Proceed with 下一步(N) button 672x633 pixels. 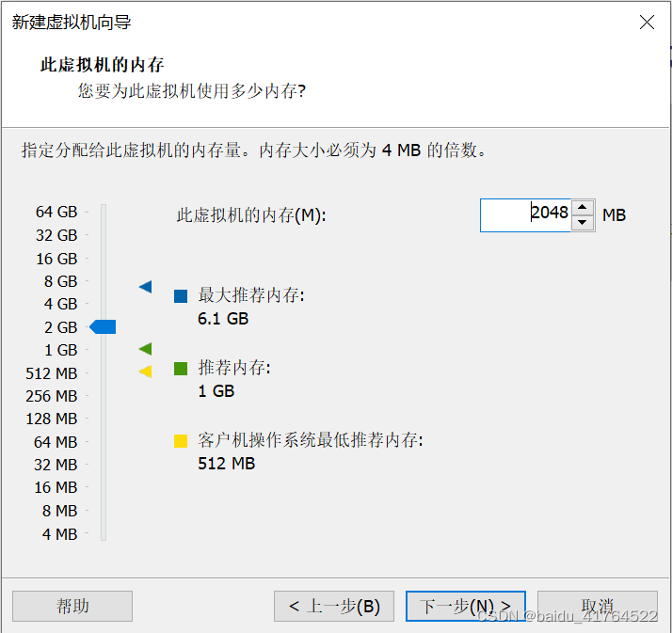click(x=466, y=606)
